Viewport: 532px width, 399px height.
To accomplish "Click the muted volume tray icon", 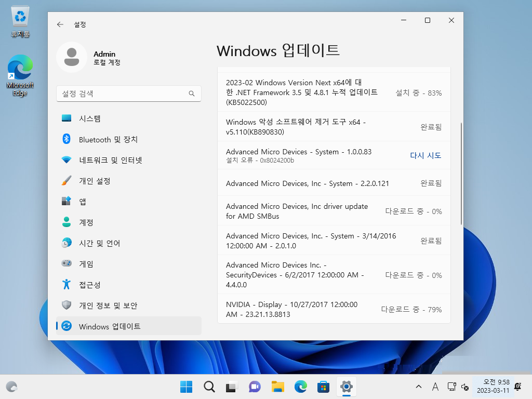I will [x=465, y=387].
